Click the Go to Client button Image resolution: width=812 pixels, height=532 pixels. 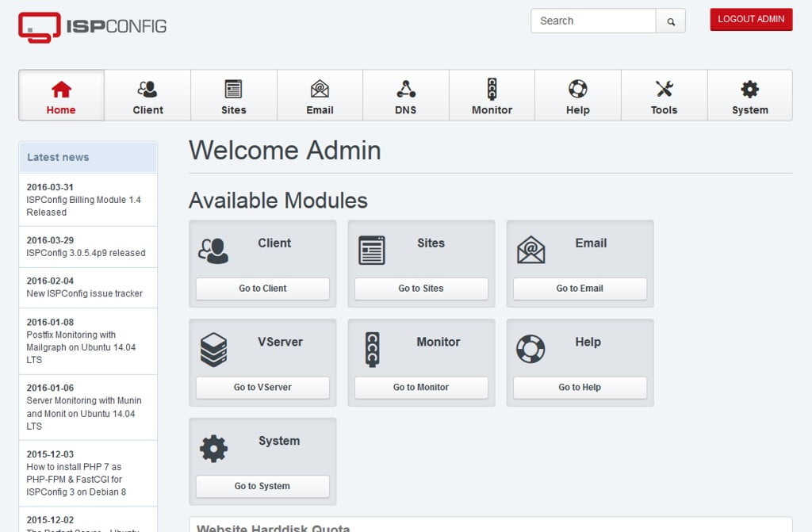pos(262,289)
